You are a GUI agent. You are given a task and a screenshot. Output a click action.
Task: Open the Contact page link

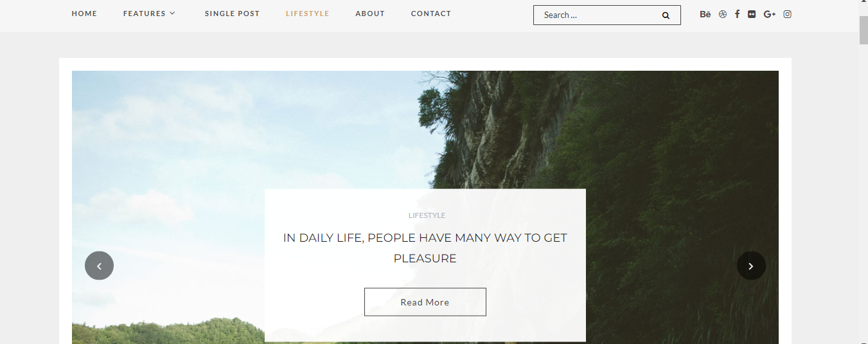click(x=431, y=14)
